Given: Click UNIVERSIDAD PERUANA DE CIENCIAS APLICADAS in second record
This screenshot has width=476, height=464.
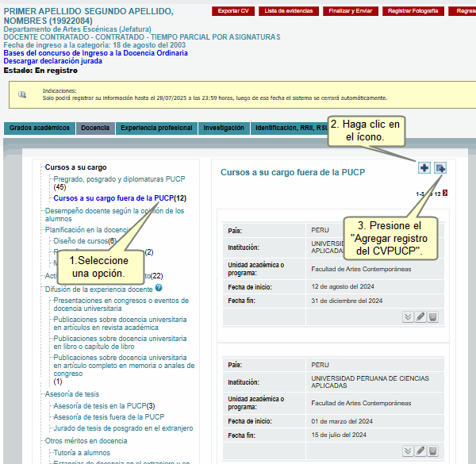Looking at the screenshot, I should point(370,382).
